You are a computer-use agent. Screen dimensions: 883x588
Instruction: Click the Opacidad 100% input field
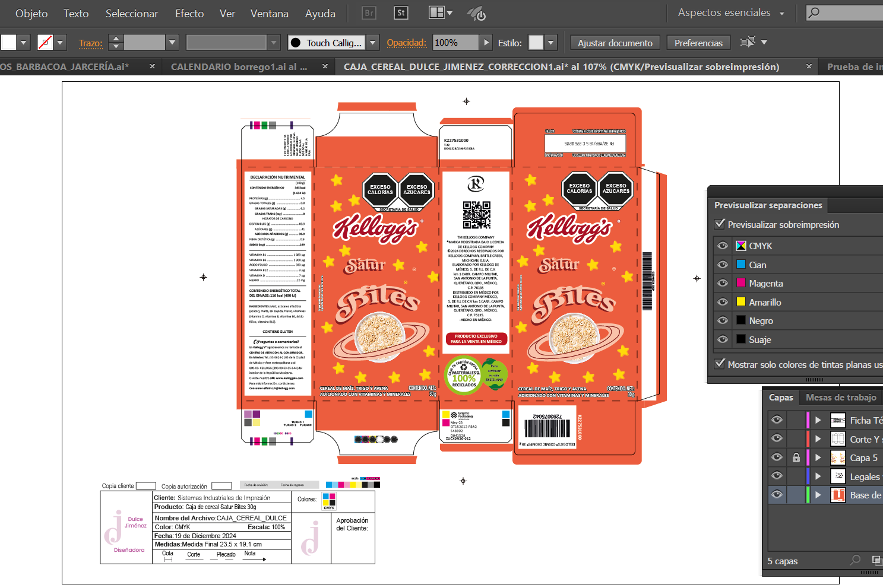[455, 43]
